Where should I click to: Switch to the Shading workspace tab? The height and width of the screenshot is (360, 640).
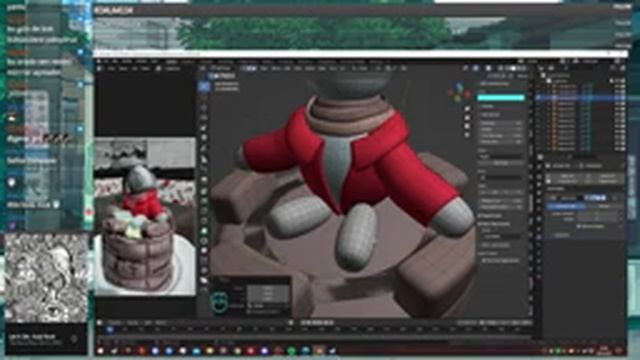[268, 61]
